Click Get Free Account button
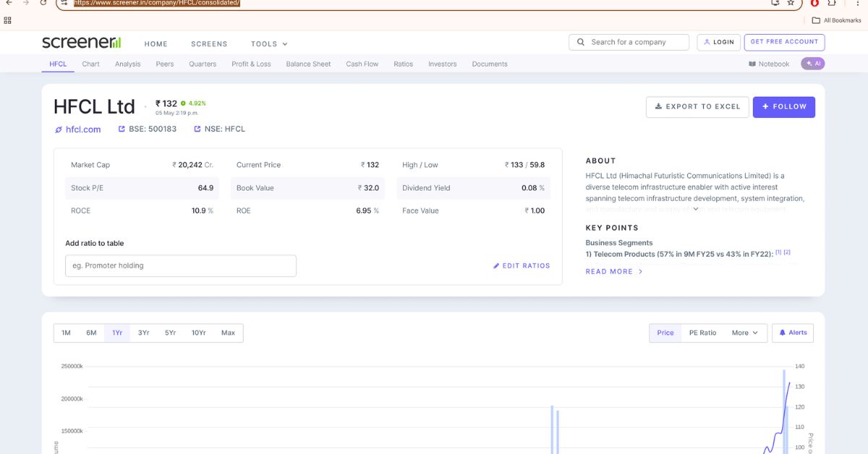Image resolution: width=868 pixels, height=454 pixels. tap(784, 42)
